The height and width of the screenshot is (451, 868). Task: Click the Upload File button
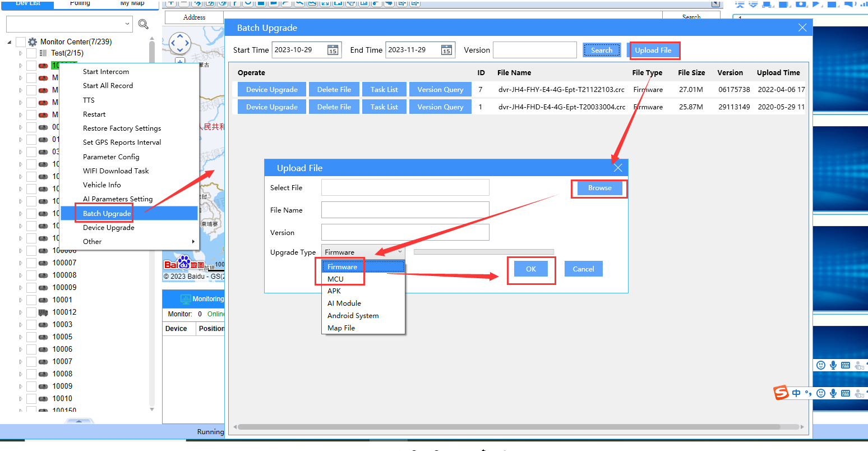653,50
